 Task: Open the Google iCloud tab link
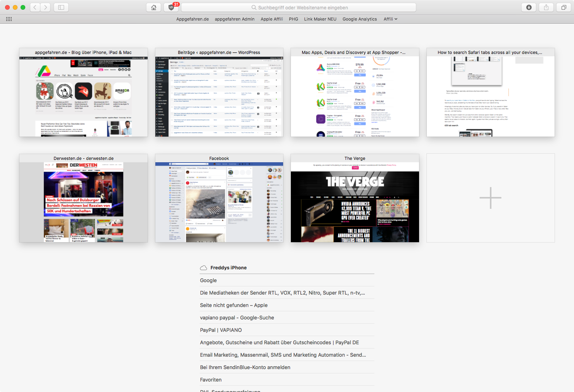(x=208, y=280)
